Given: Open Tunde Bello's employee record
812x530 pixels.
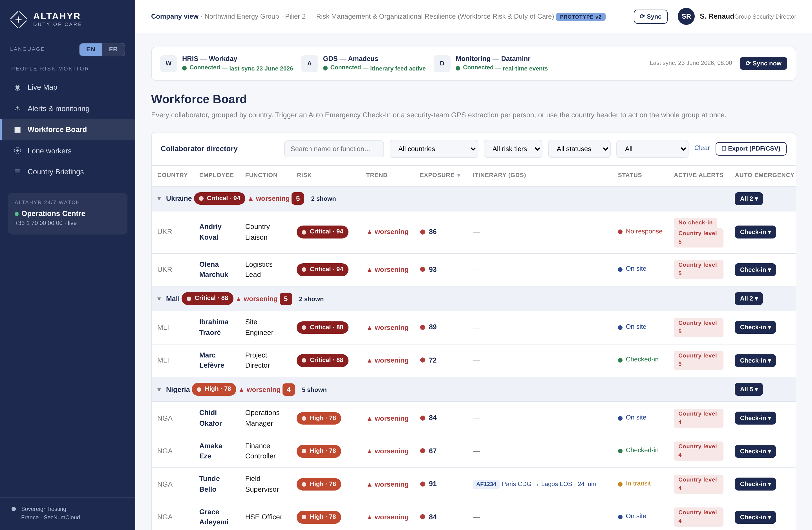Looking at the screenshot, I should pyautogui.click(x=209, y=484).
